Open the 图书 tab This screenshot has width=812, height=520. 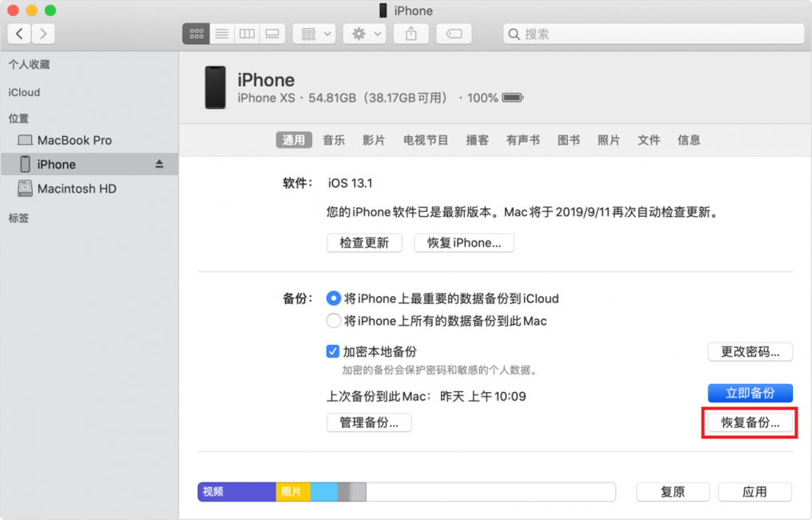[x=569, y=140]
